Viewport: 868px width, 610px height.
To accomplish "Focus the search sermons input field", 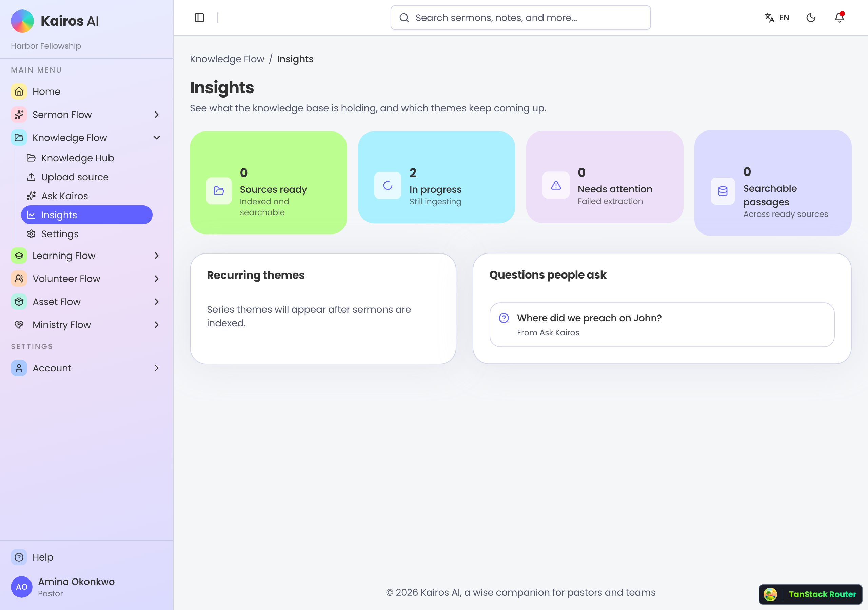I will point(520,18).
